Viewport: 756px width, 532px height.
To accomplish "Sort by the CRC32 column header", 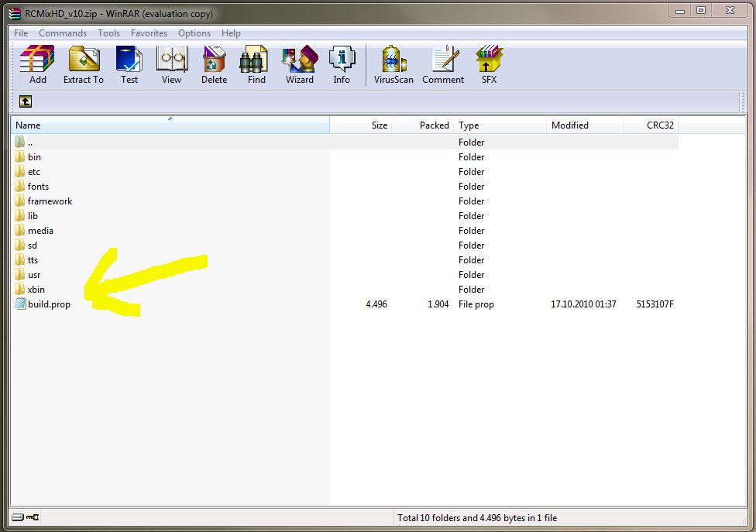I will click(651, 125).
